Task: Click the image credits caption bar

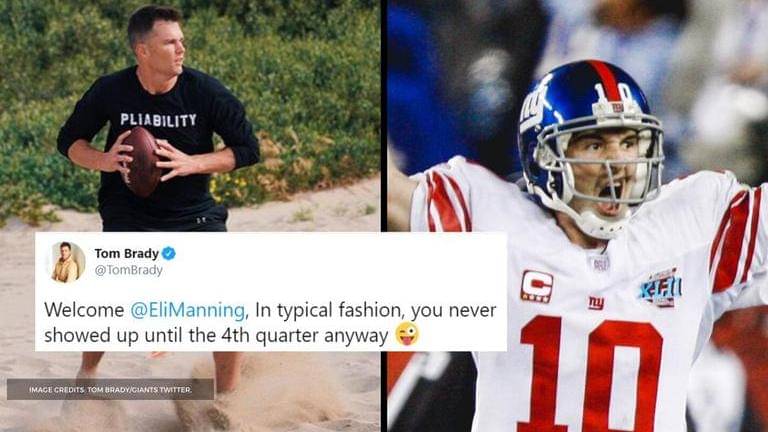Action: tap(110, 389)
